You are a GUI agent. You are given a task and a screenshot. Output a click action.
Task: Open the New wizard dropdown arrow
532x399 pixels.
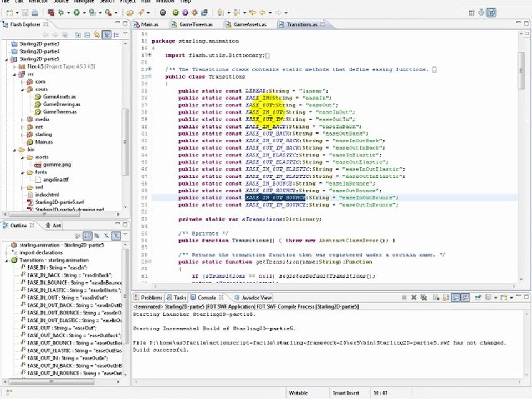point(17,13)
